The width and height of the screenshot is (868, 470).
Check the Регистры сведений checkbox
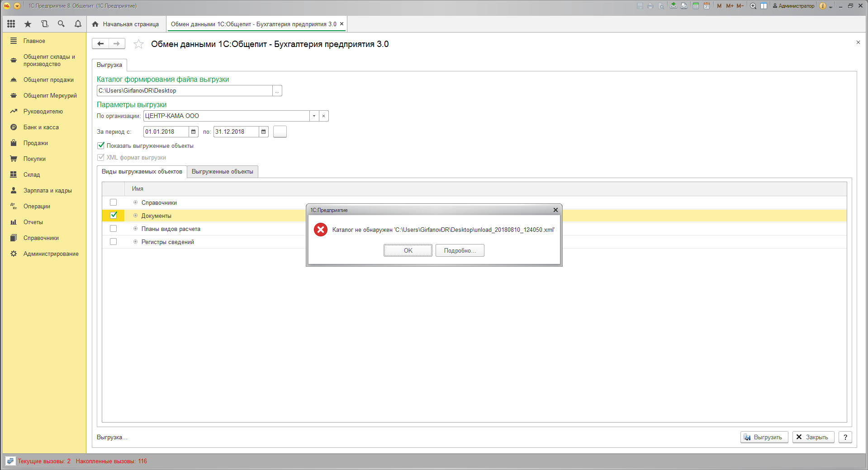[114, 242]
